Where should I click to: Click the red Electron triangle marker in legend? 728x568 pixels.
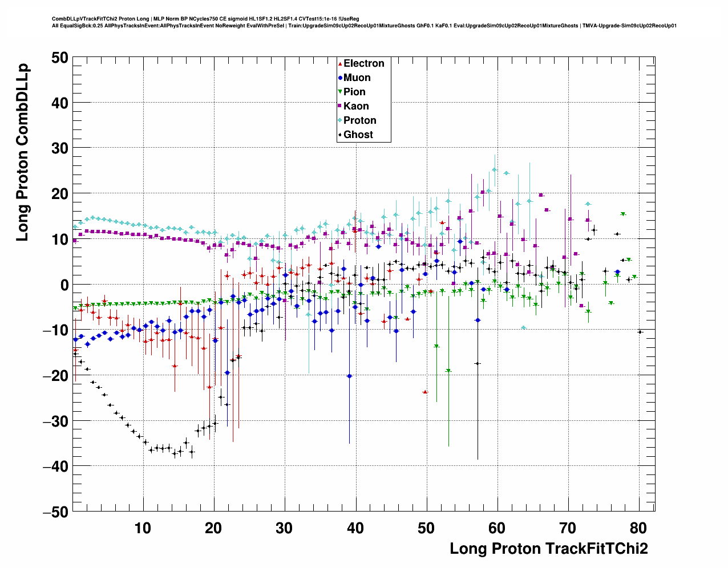341,64
